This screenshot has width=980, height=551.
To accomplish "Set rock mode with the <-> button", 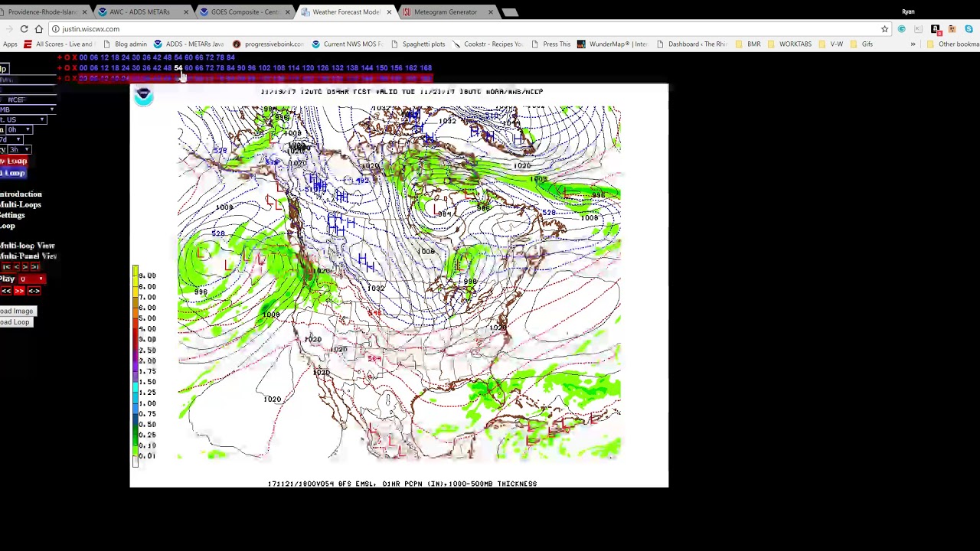I will click(34, 291).
